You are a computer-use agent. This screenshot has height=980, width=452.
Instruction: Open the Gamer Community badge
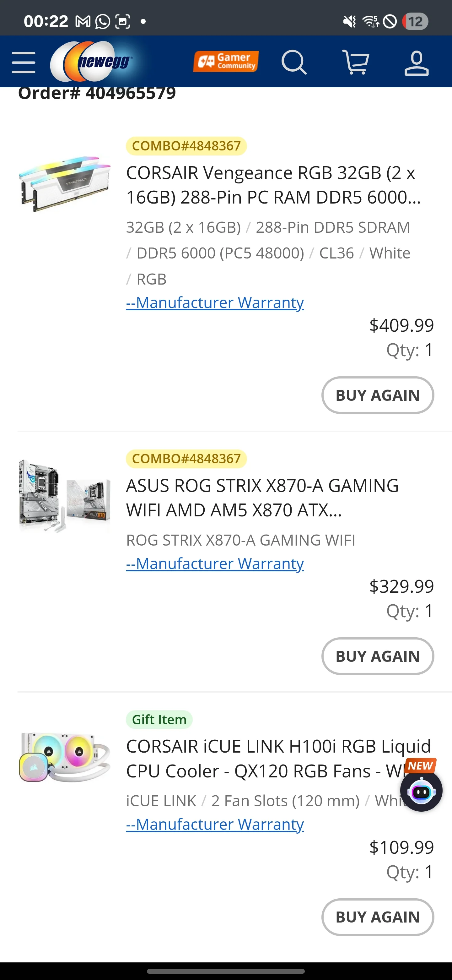point(226,61)
